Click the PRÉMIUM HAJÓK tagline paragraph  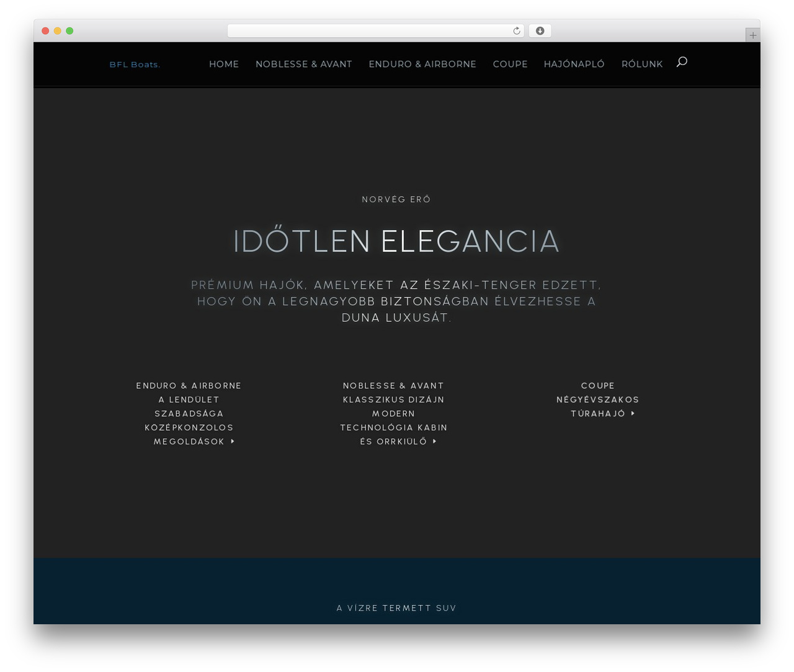point(396,301)
